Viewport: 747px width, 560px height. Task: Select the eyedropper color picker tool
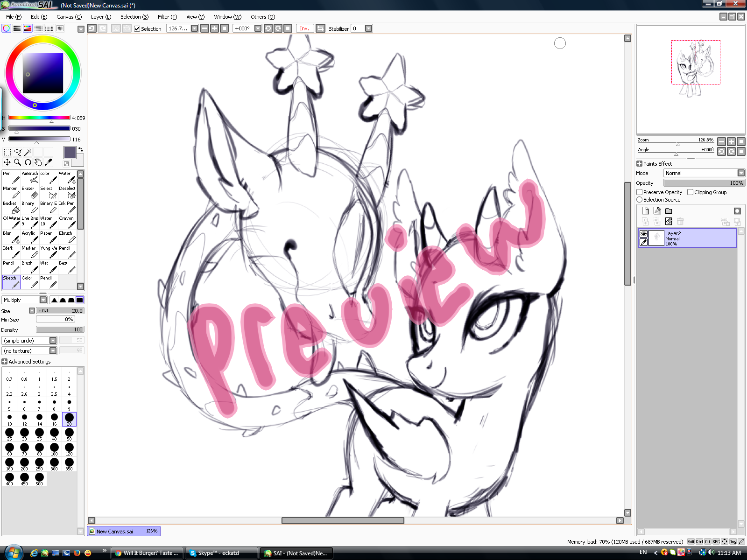(49, 162)
